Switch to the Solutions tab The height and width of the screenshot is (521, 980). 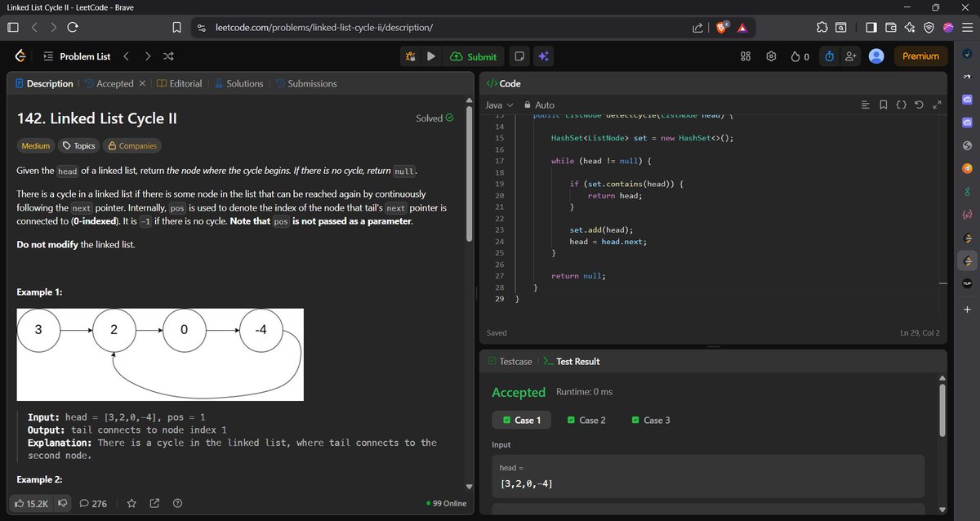tap(238, 83)
